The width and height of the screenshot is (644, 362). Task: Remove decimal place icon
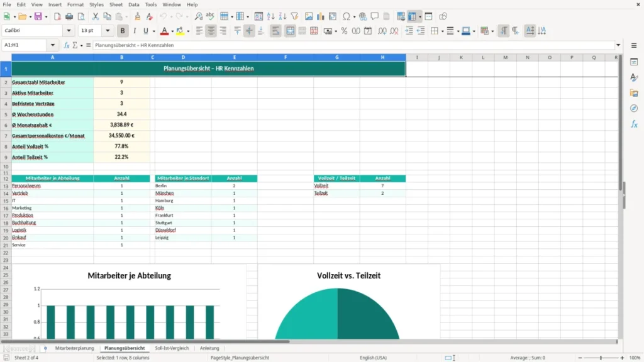click(x=394, y=31)
